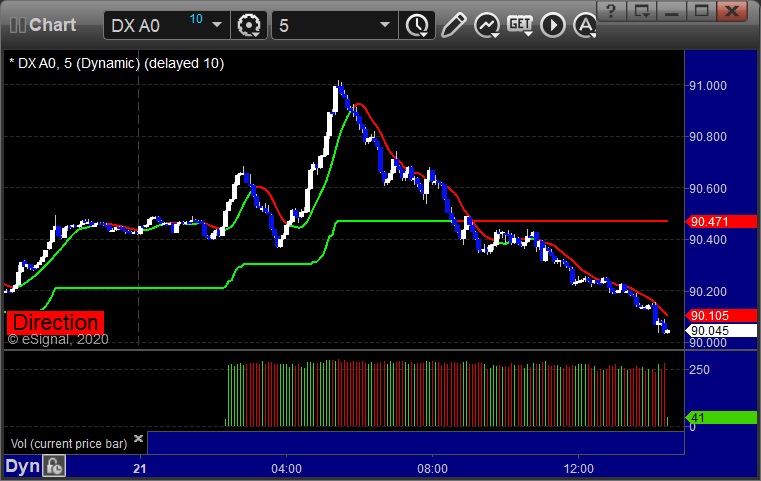Click the red 90.471 price marker
This screenshot has height=481, width=761.
[708, 221]
